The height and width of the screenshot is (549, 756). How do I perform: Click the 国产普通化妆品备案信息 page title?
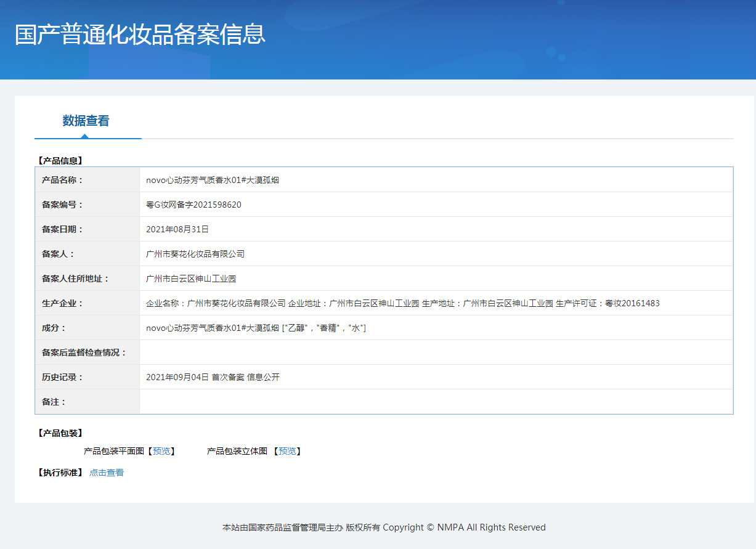click(x=140, y=35)
